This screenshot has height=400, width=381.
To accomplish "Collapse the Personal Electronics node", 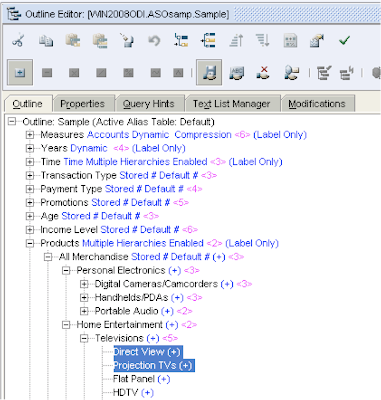I will (x=66, y=270).
